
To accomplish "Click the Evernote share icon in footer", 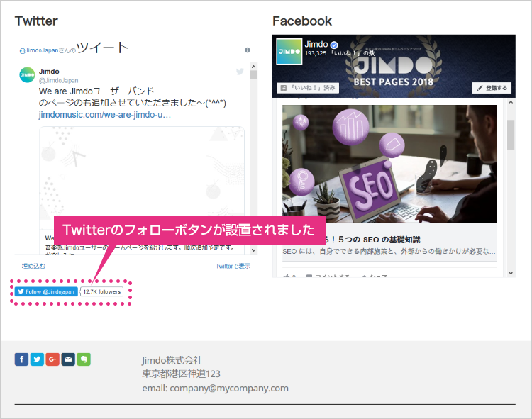I will (x=84, y=359).
